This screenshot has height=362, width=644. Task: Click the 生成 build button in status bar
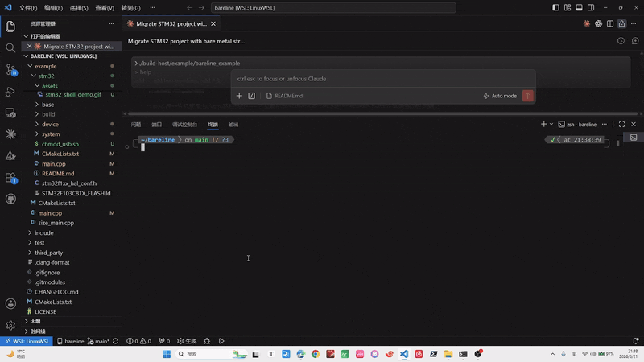pyautogui.click(x=187, y=341)
